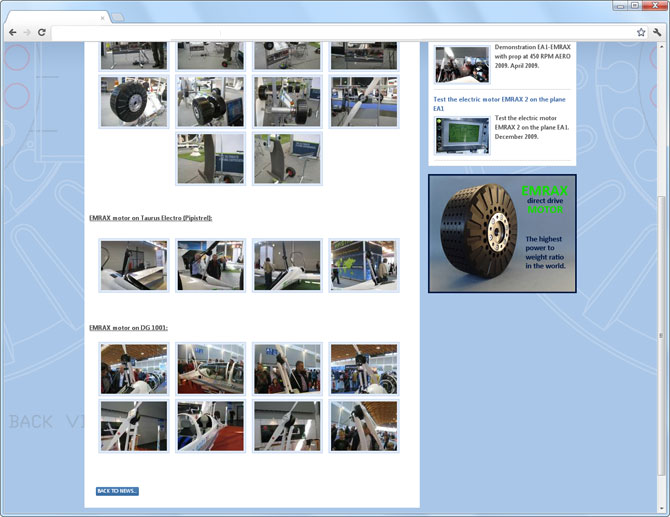Click text 'Demonstration EA1-EMRAX with prop at 450 RPM'
Image resolution: width=670 pixels, height=517 pixels.
pyautogui.click(x=532, y=52)
